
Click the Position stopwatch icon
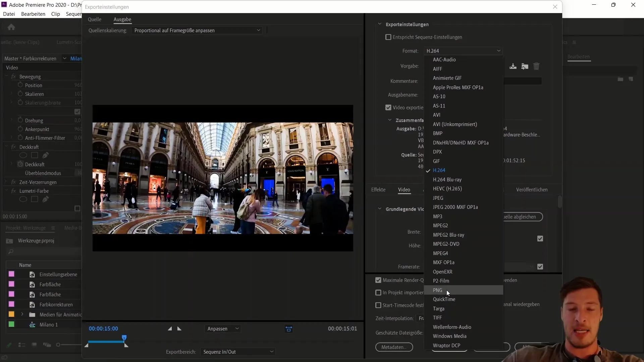[20, 85]
